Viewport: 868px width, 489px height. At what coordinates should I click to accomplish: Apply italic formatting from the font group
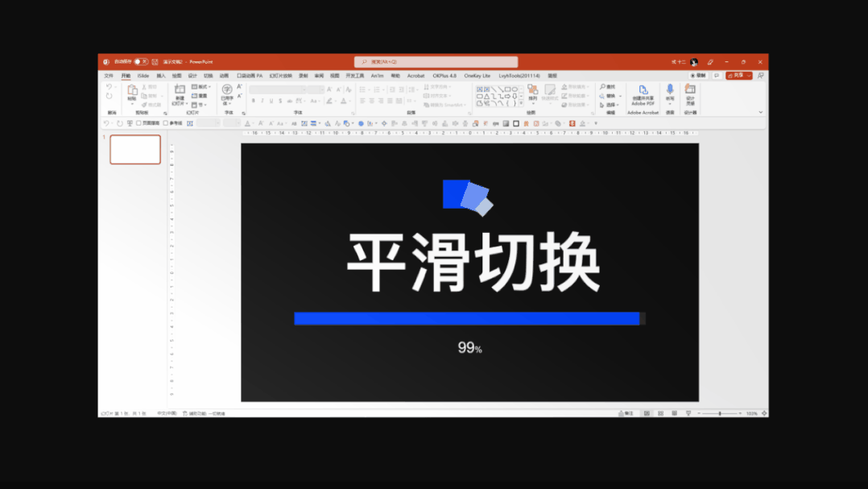pos(262,100)
